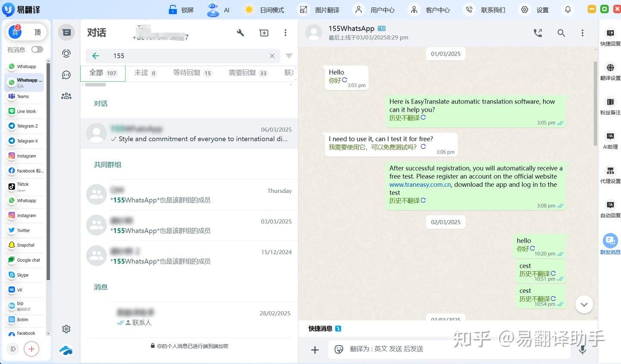Click the scroll-to-bottom chevron in chat

[x=584, y=304]
